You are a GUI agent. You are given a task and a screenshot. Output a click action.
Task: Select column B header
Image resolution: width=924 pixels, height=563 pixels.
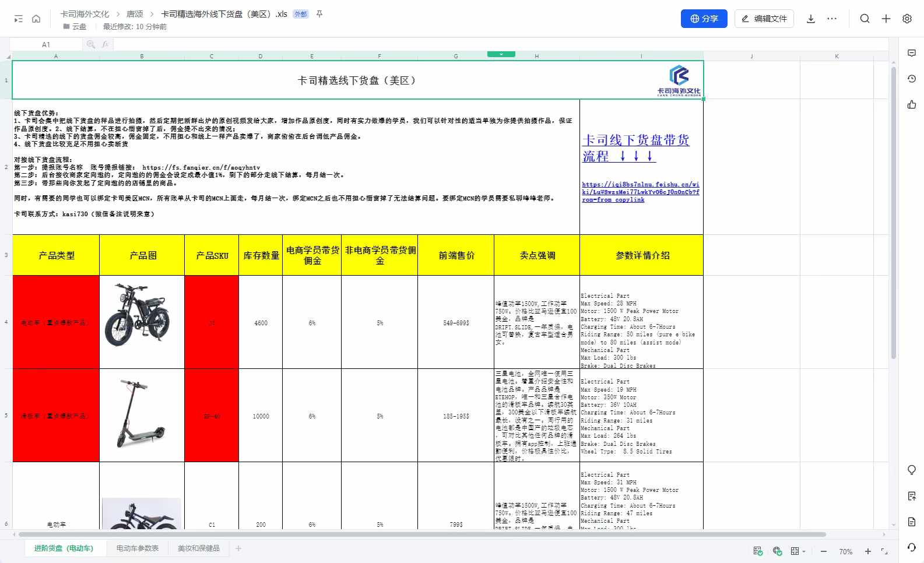142,57
